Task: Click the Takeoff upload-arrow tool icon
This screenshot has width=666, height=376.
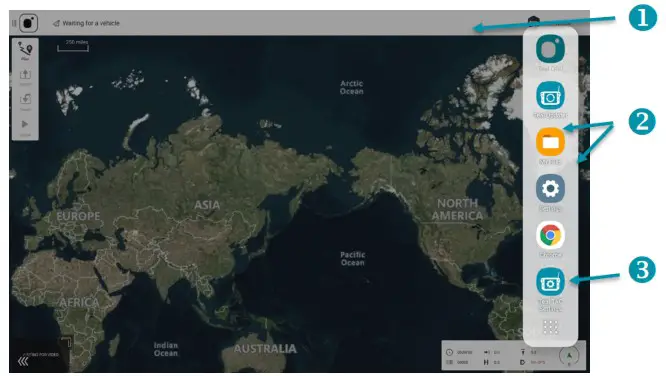Action: pos(25,76)
